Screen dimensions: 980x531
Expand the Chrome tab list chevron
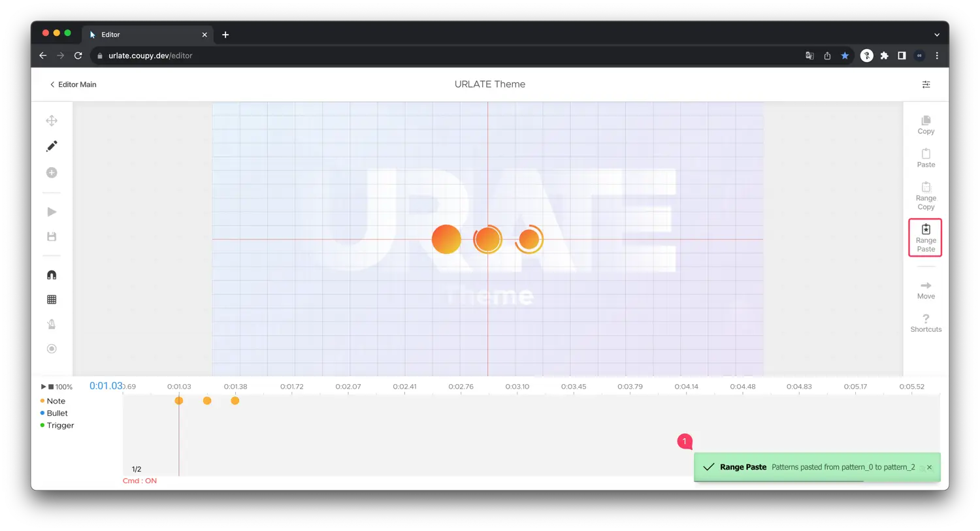coord(936,35)
